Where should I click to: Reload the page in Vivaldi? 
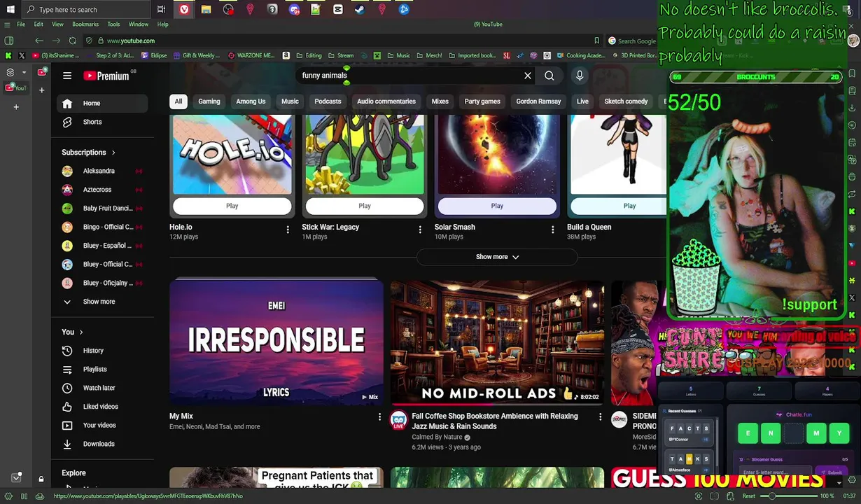(x=72, y=41)
